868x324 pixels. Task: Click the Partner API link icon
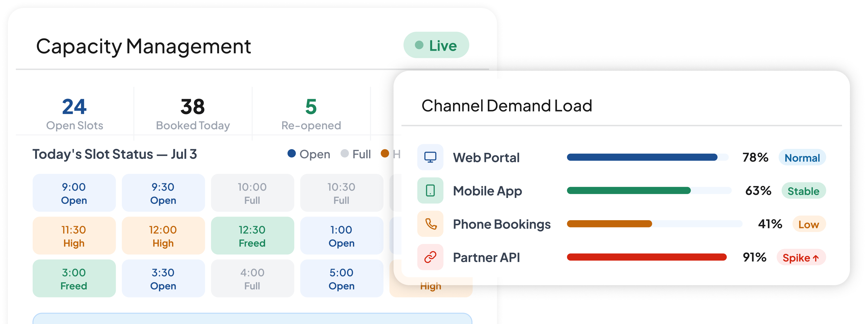click(430, 257)
